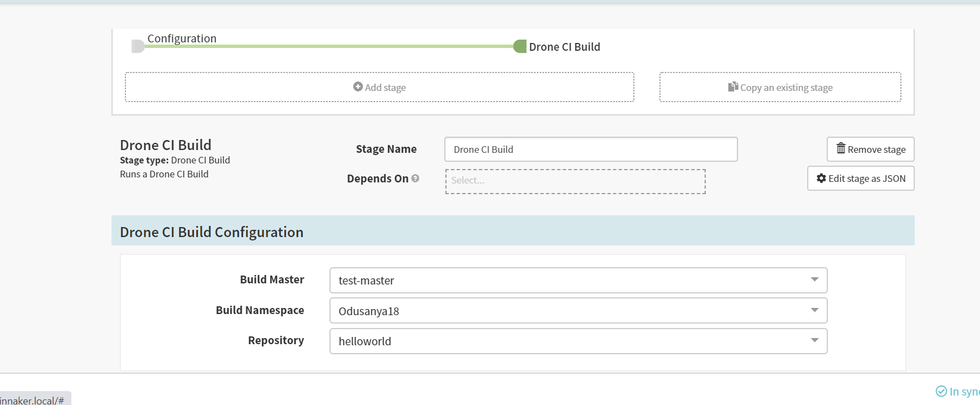Click the Build Master label
This screenshot has height=405, width=980.
pos(272,279)
